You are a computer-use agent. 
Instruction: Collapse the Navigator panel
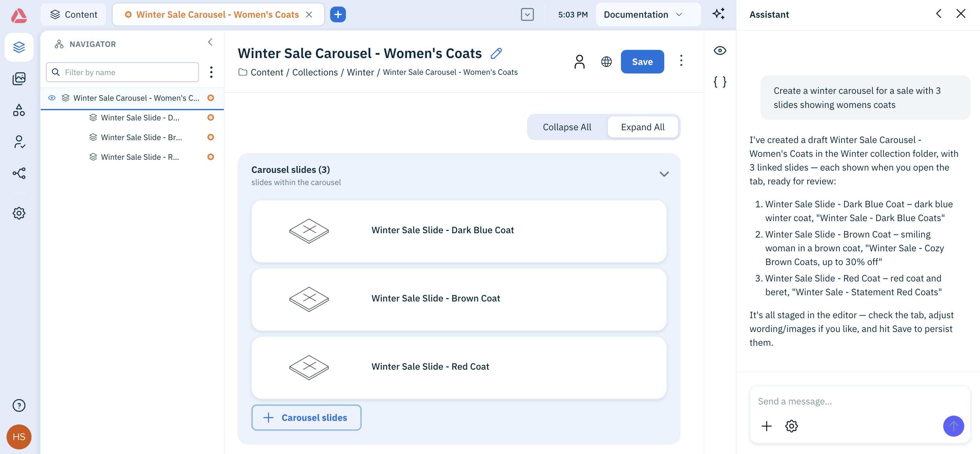[x=210, y=42]
